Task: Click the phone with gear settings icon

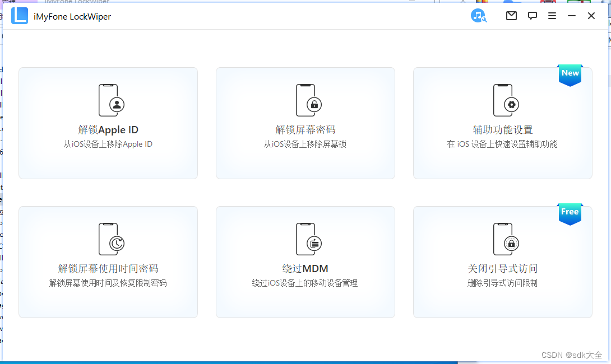Action: pyautogui.click(x=506, y=100)
